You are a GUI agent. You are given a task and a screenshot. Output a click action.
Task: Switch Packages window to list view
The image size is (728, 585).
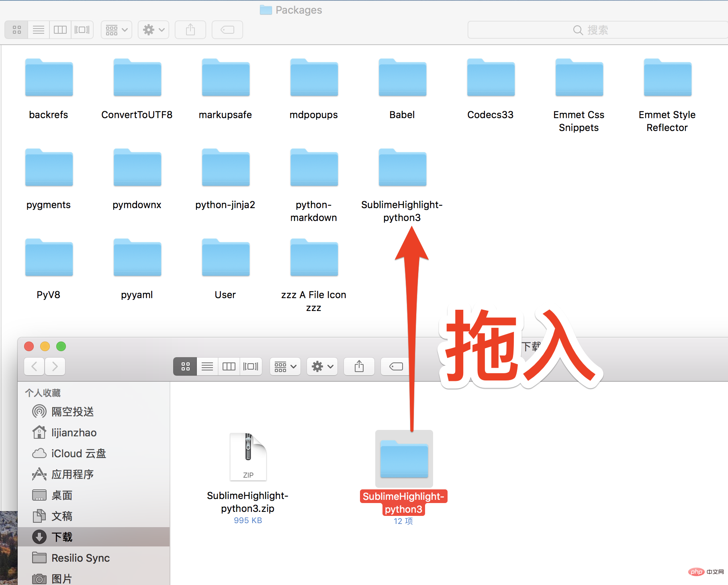click(x=39, y=30)
